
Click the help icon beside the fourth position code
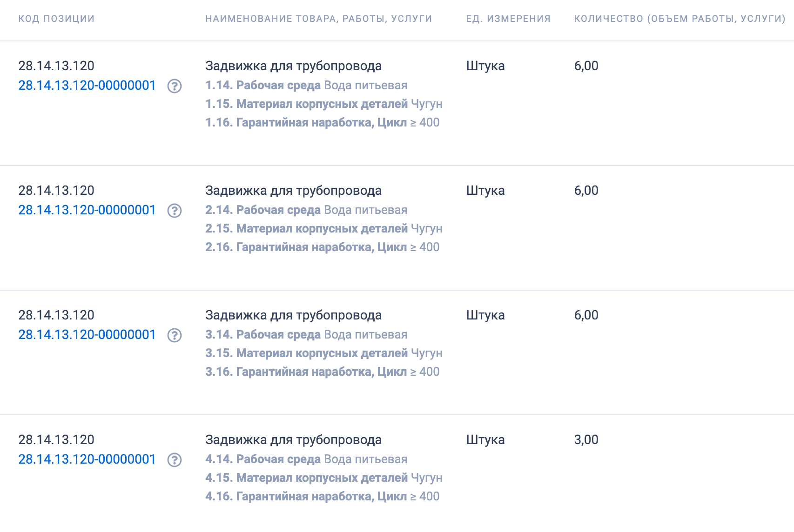(x=175, y=459)
